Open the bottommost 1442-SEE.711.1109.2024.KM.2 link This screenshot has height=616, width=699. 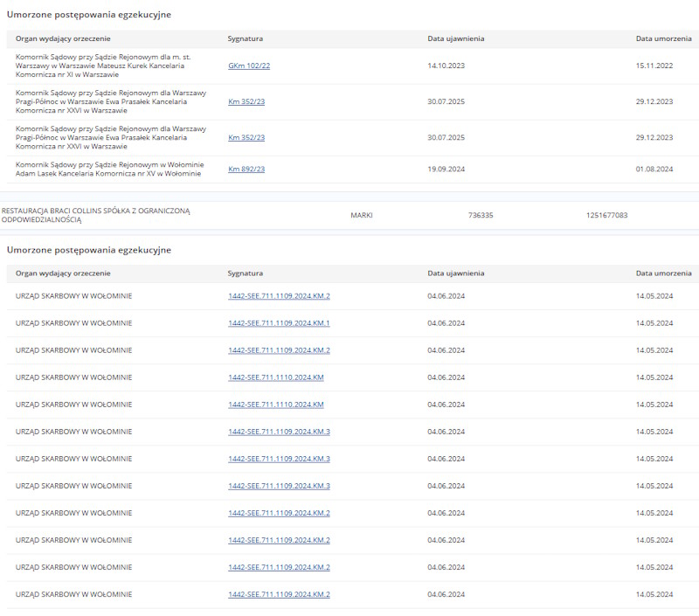(x=279, y=594)
